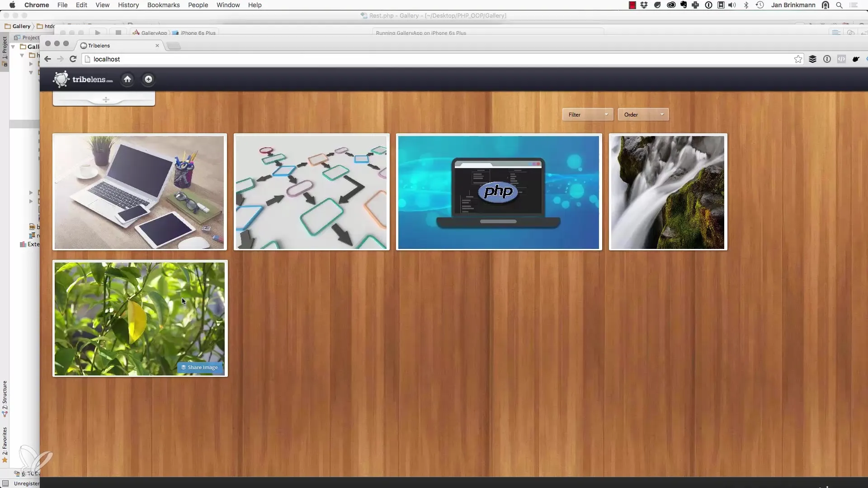This screenshot has width=868, height=488.
Task: Open the Order dropdown
Action: point(643,115)
